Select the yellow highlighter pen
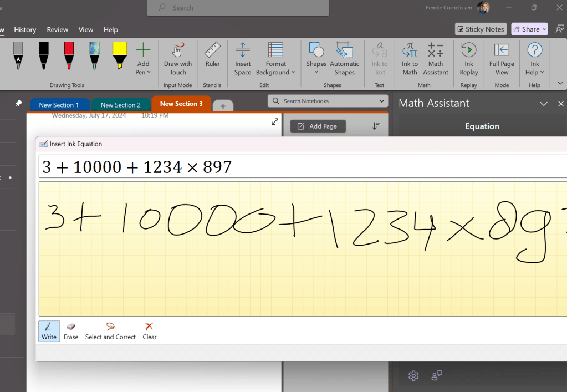567x392 pixels. pos(120,56)
